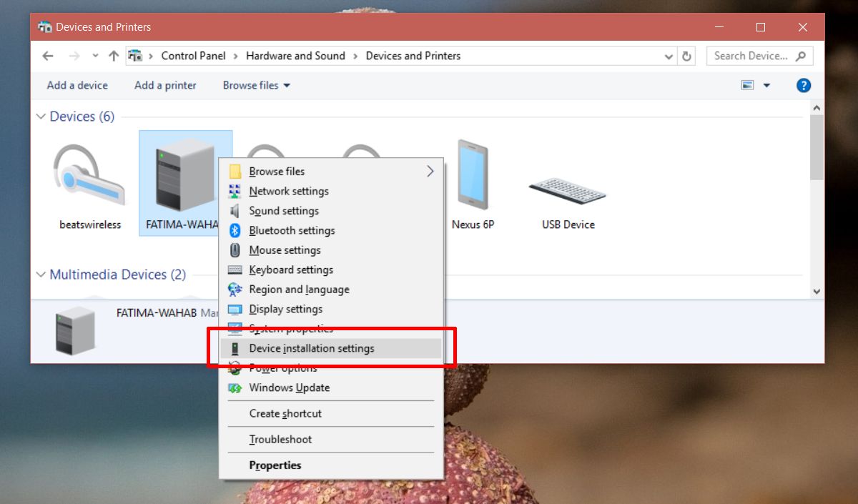This screenshot has width=858, height=504.
Task: Open the address bar history dropdown
Action: tap(669, 56)
